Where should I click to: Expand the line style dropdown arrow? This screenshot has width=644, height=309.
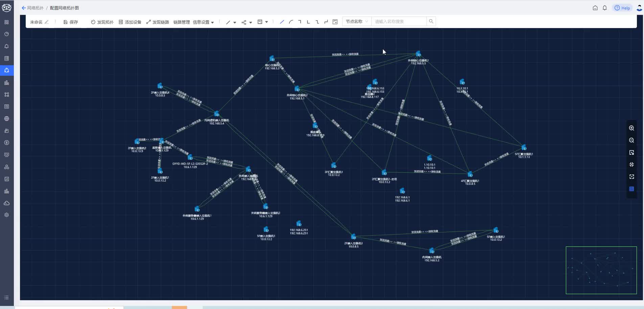(x=235, y=22)
